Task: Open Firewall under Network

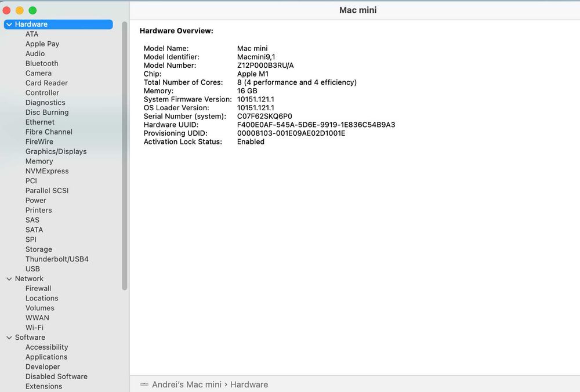Action: pos(38,288)
